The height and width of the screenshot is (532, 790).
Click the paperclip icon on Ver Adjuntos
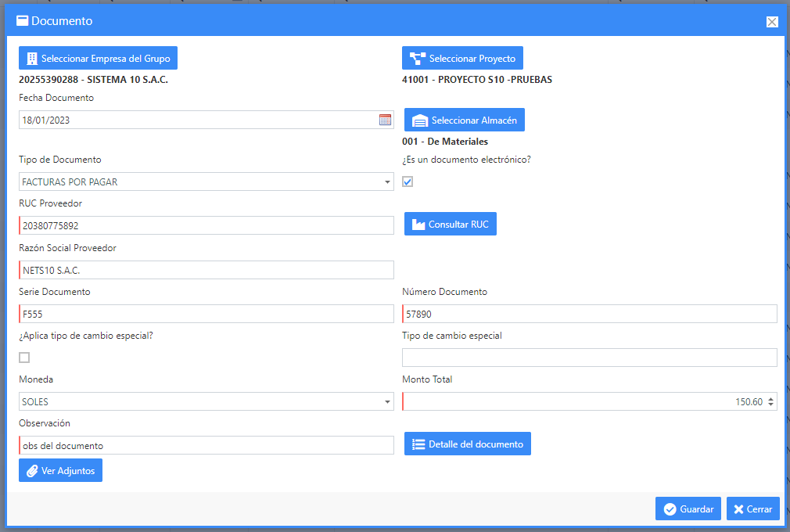point(32,470)
